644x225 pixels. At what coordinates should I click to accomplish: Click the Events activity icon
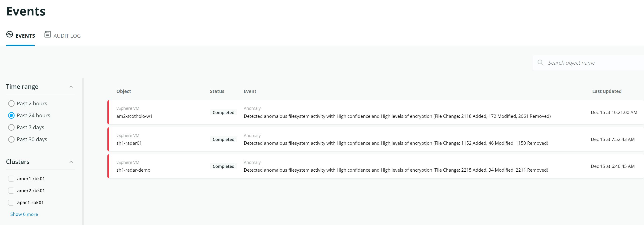click(10, 34)
